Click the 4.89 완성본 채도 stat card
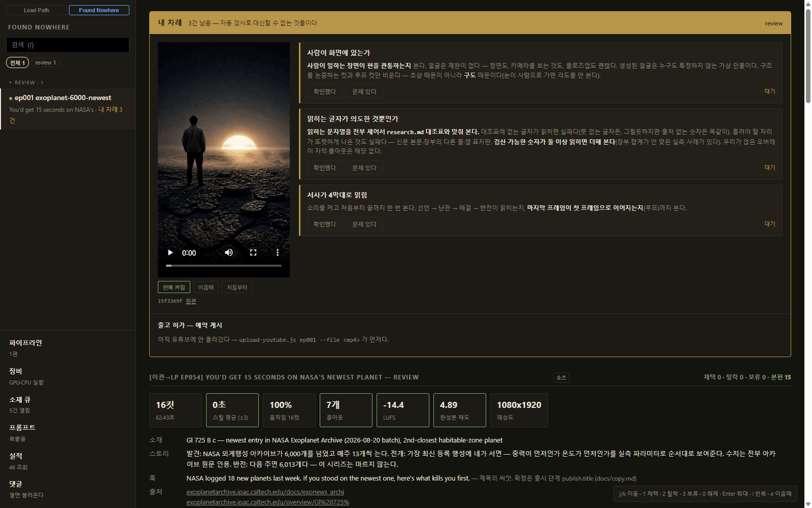The height and width of the screenshot is (508, 812). (460, 410)
